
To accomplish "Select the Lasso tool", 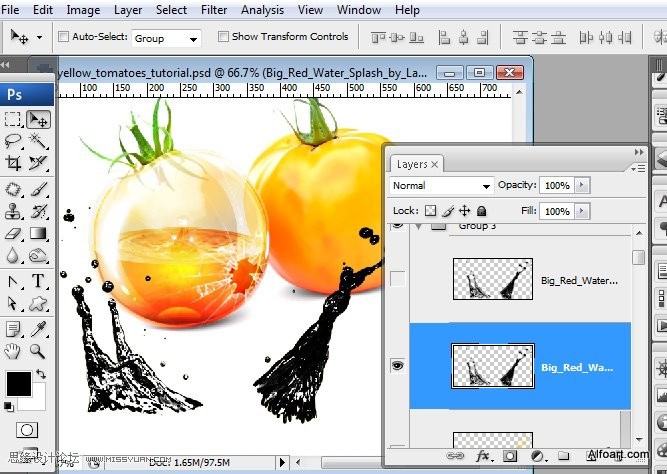I will 13,140.
